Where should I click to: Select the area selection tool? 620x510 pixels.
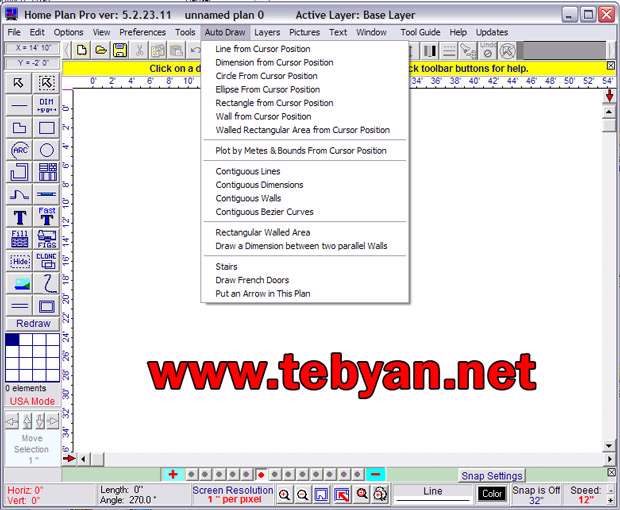pos(46,83)
